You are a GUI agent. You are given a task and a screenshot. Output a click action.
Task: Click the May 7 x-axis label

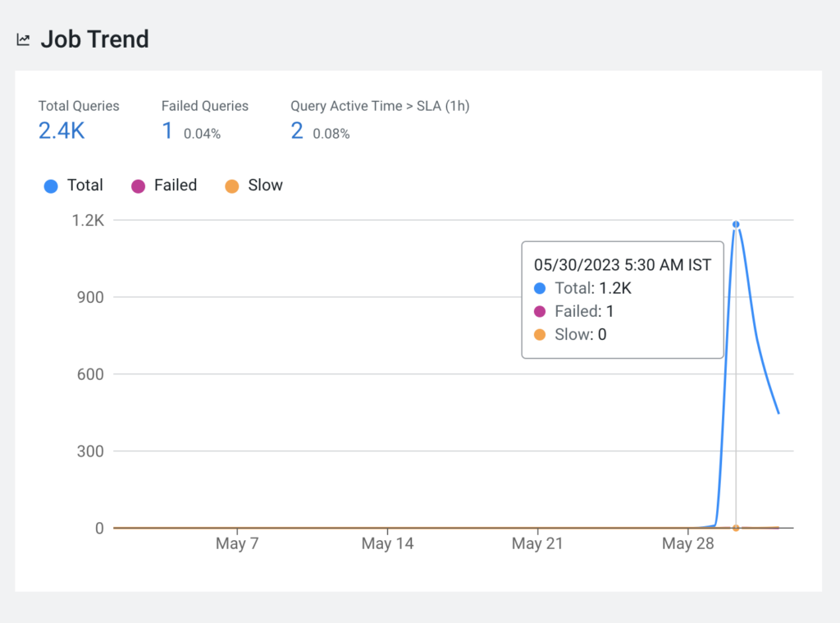(x=237, y=544)
